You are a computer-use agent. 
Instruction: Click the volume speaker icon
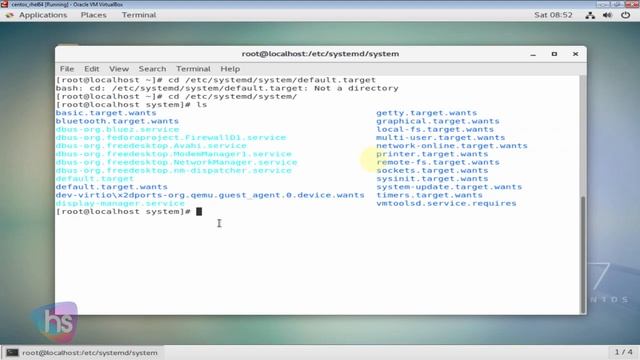tap(607, 16)
